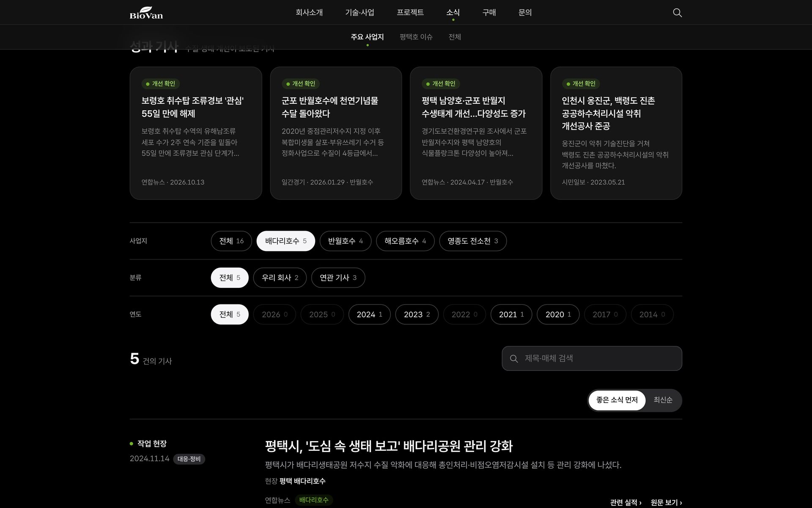Select the 배다리호수 5 site filter
The width and height of the screenshot is (812, 508).
(x=285, y=241)
